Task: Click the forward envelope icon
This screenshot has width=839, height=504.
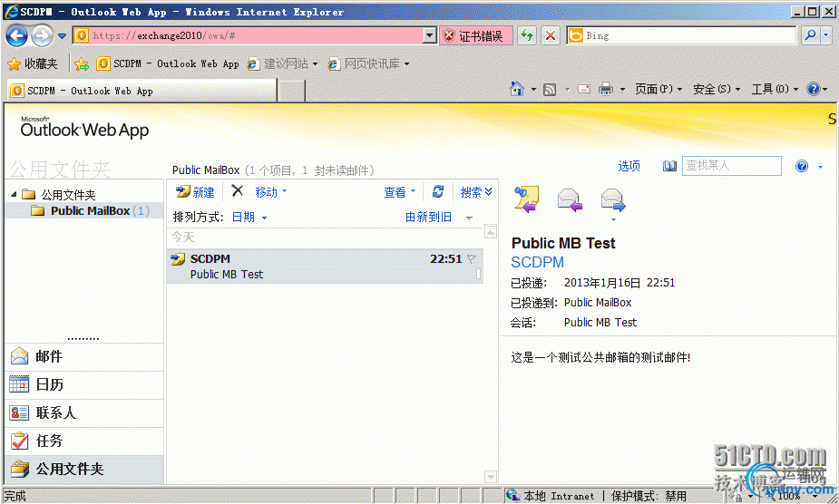Action: tap(612, 200)
